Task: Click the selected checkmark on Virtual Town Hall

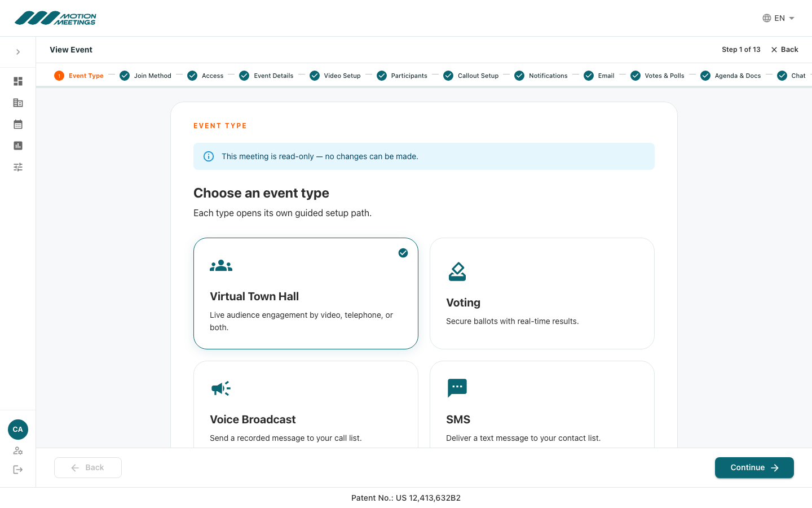Action: (403, 253)
